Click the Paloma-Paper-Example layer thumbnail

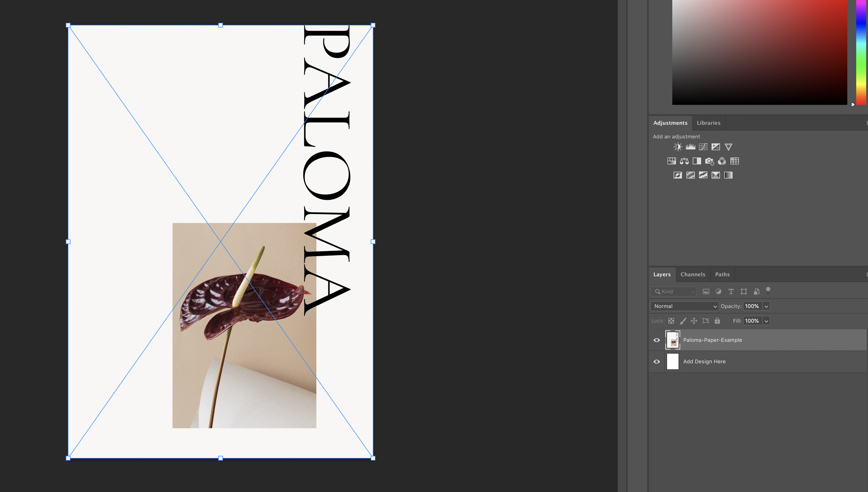[673, 340]
